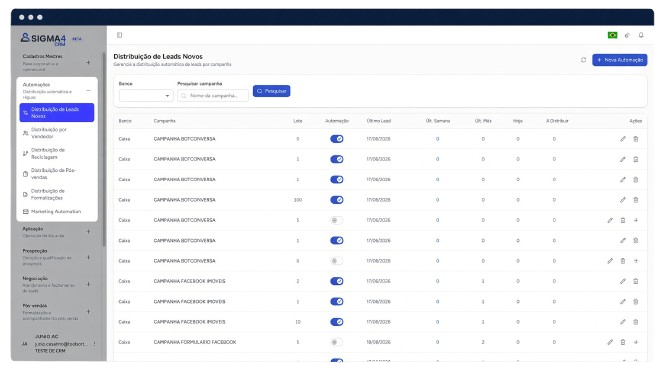Delete FACEBOOK IMOVEIS row with Lote 2
This screenshot has height=375, width=666.
point(635,281)
